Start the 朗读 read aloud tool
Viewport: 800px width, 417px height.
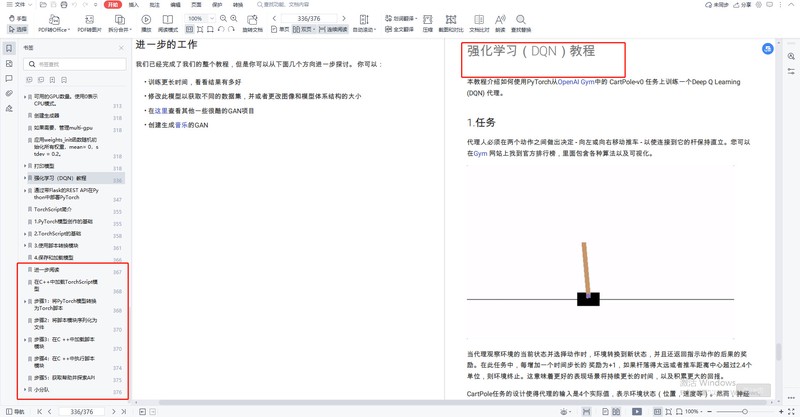pyautogui.click(x=500, y=23)
